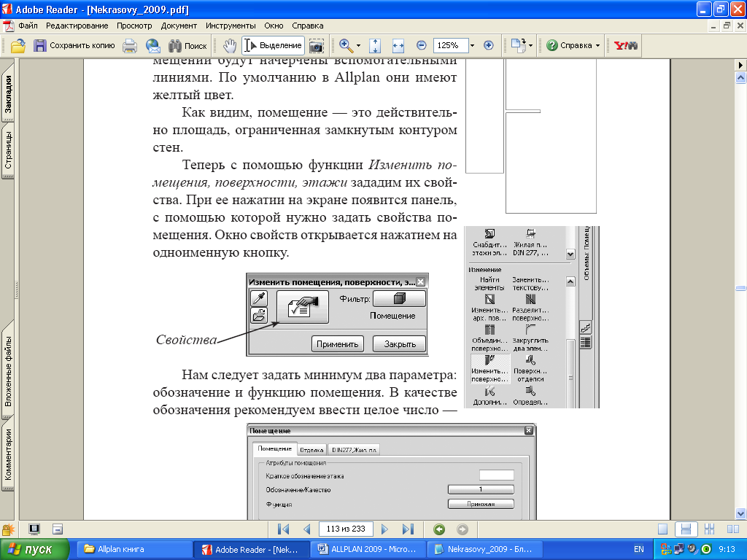Open Search (Поиск) with binoculars
This screenshot has height=560, width=747.
coord(187,46)
